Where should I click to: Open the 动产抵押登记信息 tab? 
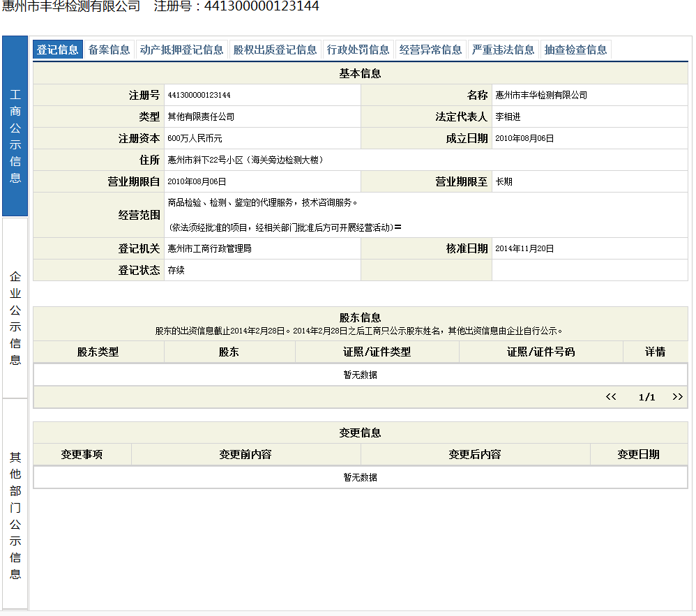tap(182, 50)
